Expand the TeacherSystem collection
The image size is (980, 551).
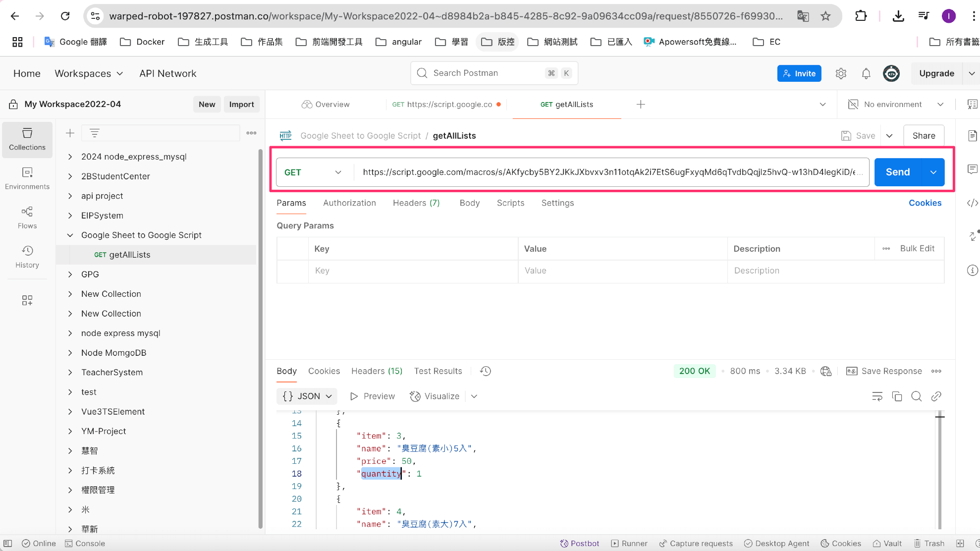pos(70,373)
